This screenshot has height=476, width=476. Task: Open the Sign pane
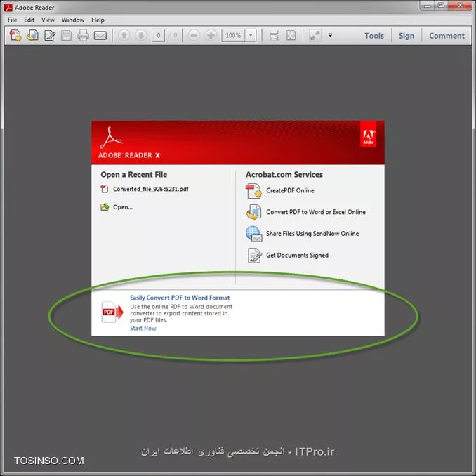pos(406,36)
